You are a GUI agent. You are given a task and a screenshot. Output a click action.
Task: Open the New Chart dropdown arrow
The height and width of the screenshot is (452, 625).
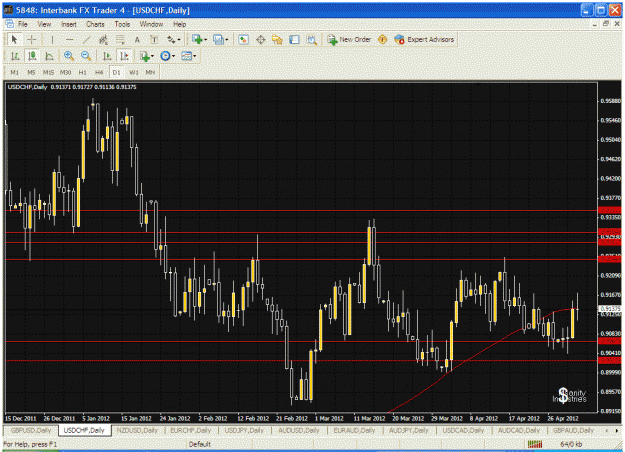click(205, 40)
